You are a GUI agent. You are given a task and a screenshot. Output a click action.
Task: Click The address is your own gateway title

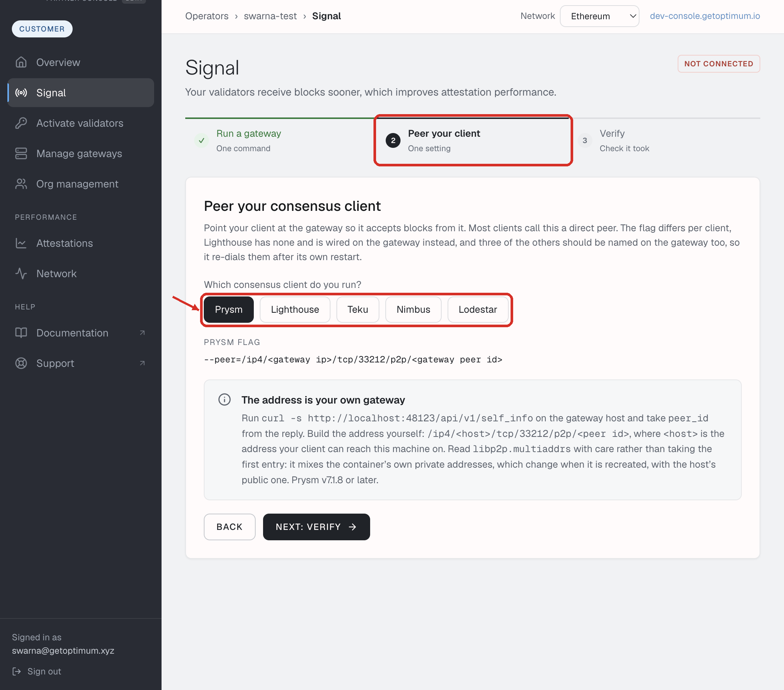coord(323,399)
